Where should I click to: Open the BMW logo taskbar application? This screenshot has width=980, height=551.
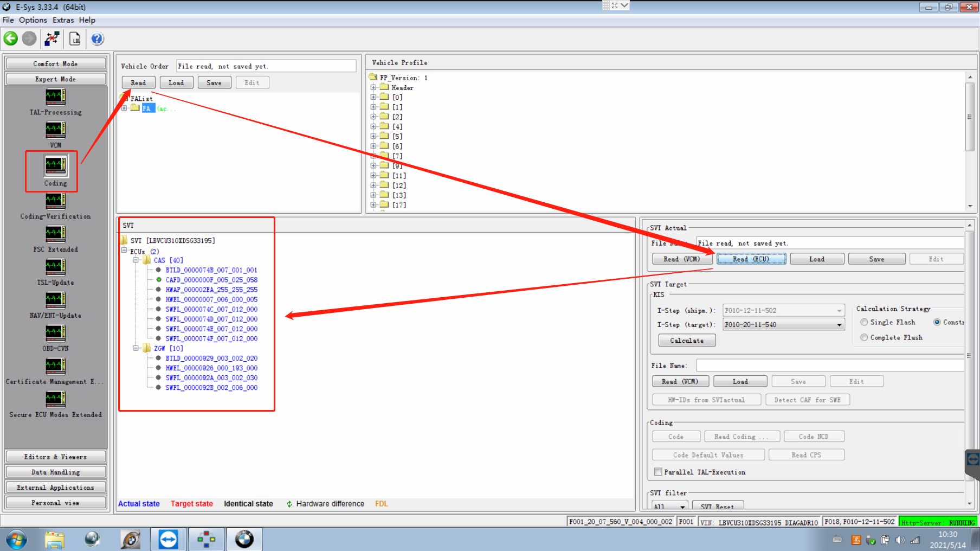click(244, 540)
